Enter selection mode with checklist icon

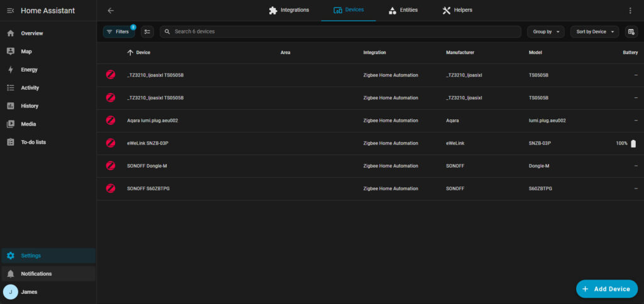click(x=147, y=31)
